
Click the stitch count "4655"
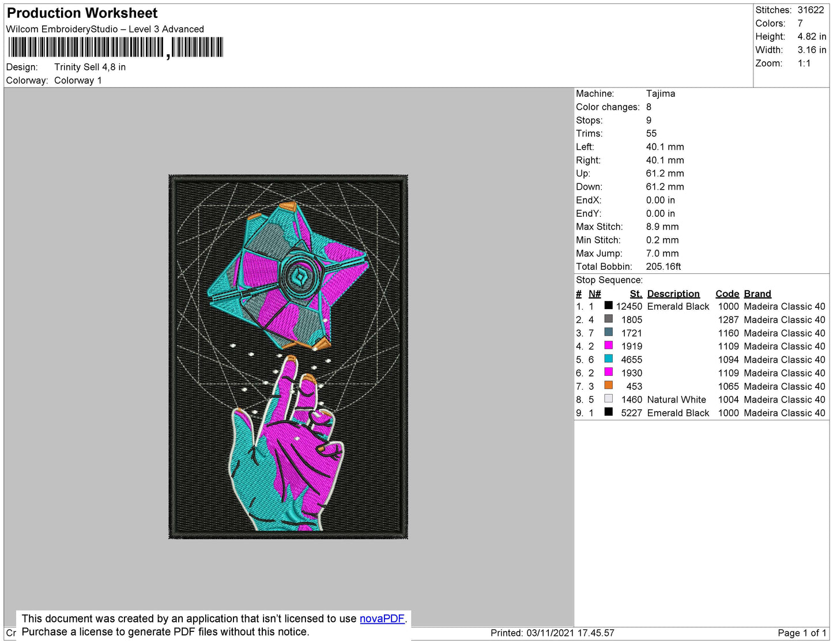(x=632, y=359)
